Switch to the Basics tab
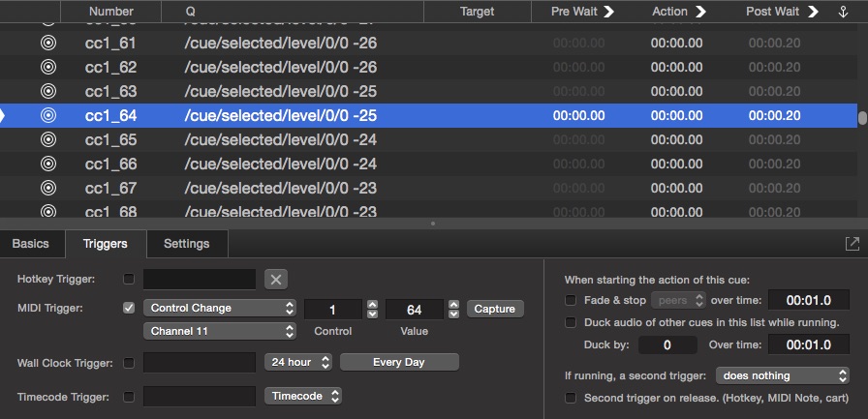868x419 pixels. [31, 244]
